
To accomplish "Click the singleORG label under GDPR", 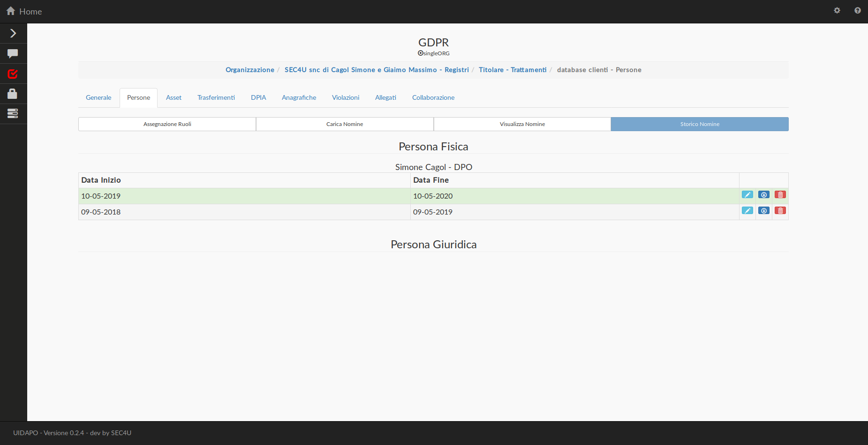I will (x=433, y=53).
